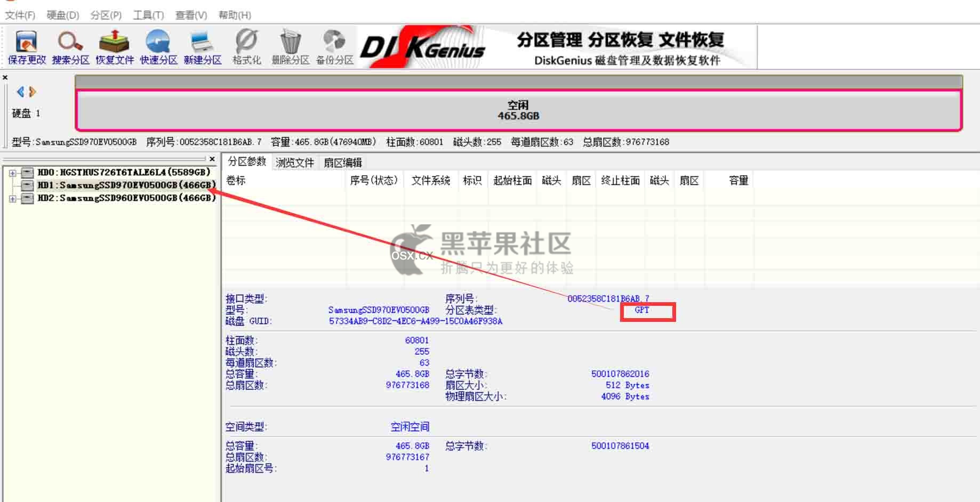Click the Format (格式化) toolbar icon
The image size is (980, 502).
(x=246, y=47)
